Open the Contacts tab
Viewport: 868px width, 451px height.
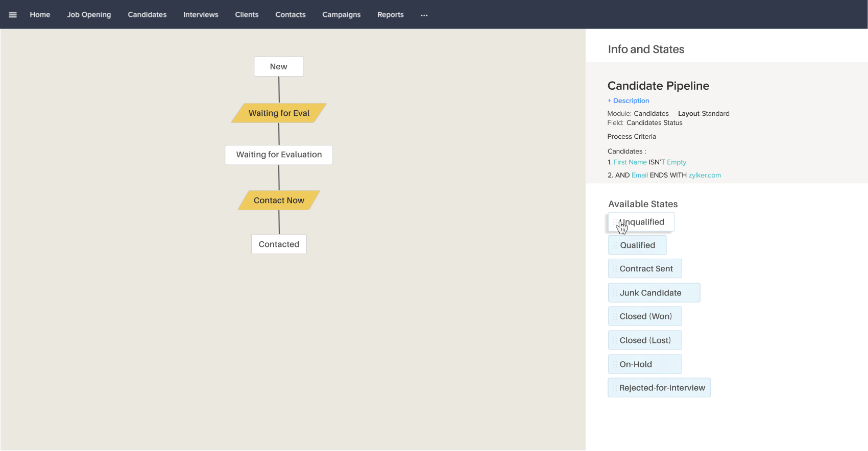pos(291,15)
